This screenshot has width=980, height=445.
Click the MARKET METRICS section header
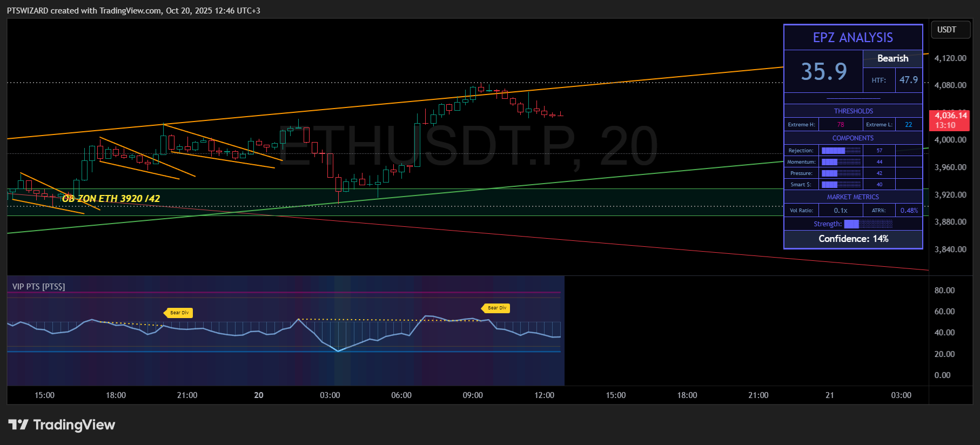(x=853, y=197)
